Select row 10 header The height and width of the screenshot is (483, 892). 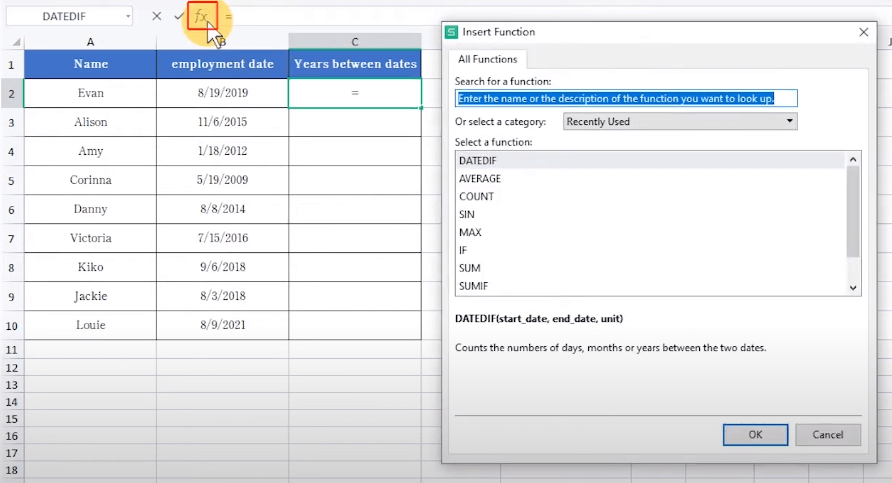[x=11, y=325]
